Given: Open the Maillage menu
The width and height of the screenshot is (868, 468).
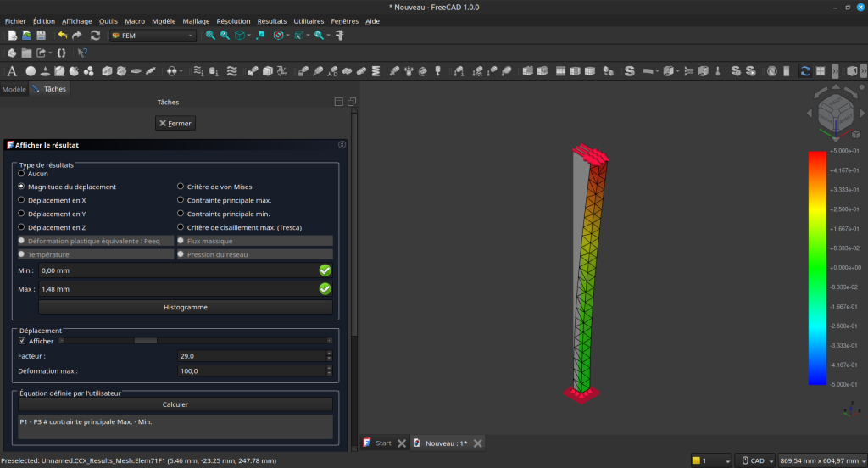Looking at the screenshot, I should coord(196,21).
